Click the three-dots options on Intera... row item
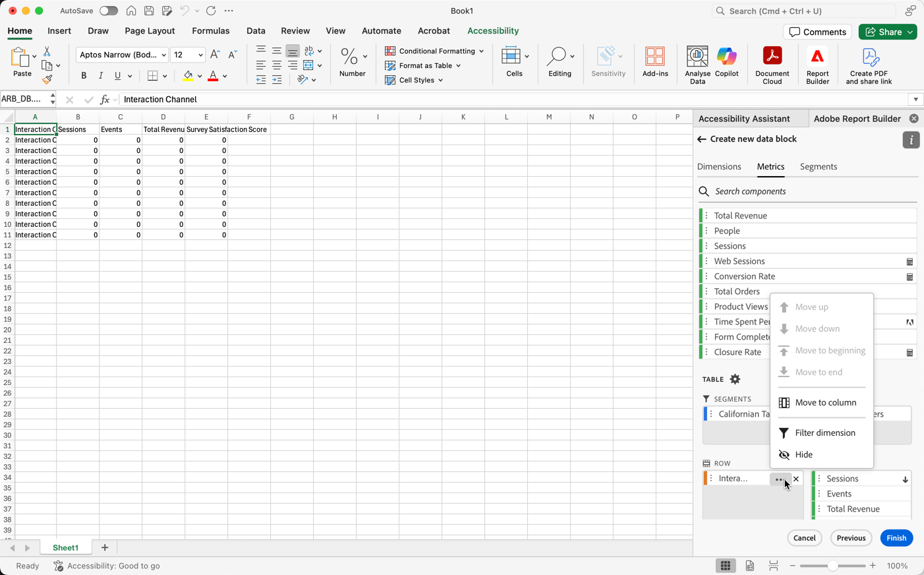The width and height of the screenshot is (924, 575). pyautogui.click(x=779, y=479)
